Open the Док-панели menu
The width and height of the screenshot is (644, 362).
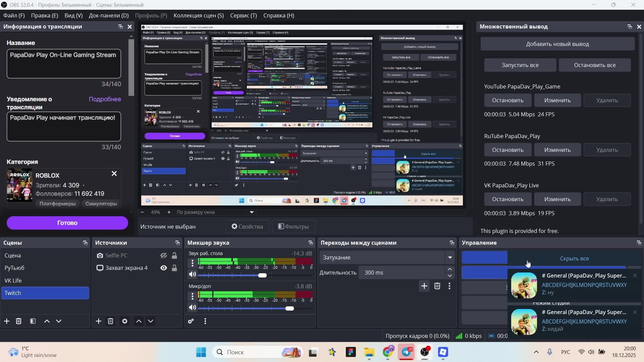click(x=108, y=15)
